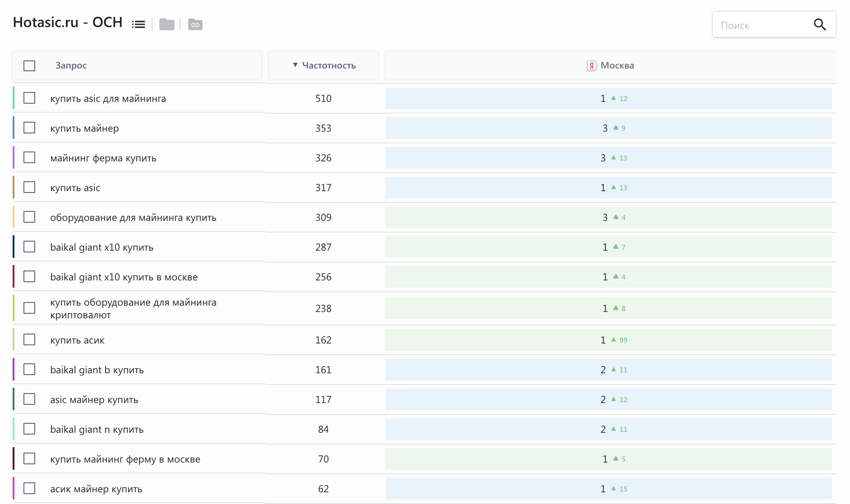Tick checkbox for 'купить майнинг ферму в москве'

(x=29, y=458)
